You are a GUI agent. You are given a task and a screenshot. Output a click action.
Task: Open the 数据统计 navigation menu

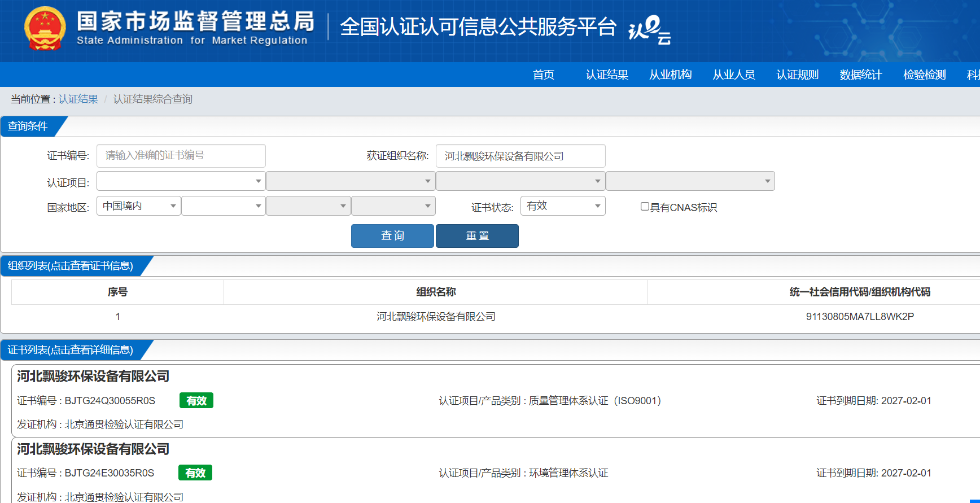pos(860,75)
